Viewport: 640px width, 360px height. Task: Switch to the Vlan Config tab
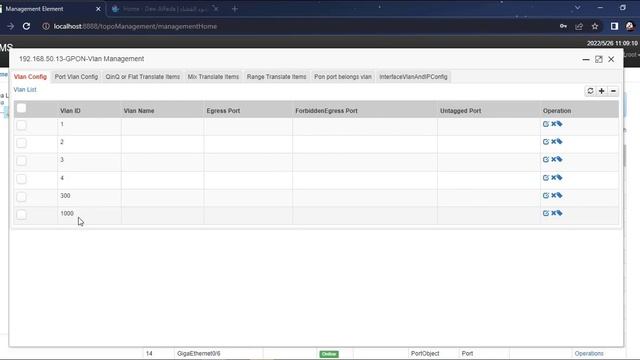(x=30, y=77)
